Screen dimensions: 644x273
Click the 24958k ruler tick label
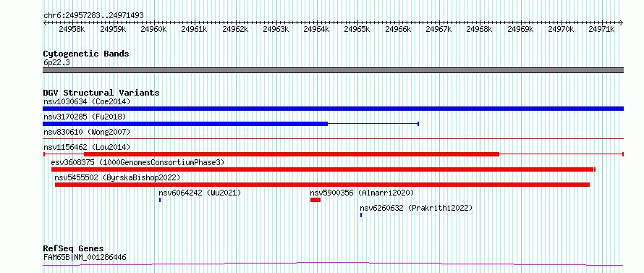coord(72,29)
